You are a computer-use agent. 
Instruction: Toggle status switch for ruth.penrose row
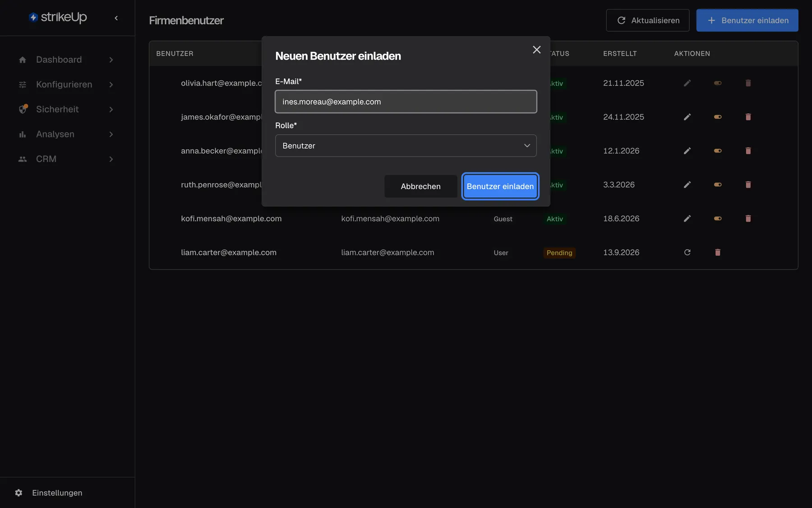(718, 185)
